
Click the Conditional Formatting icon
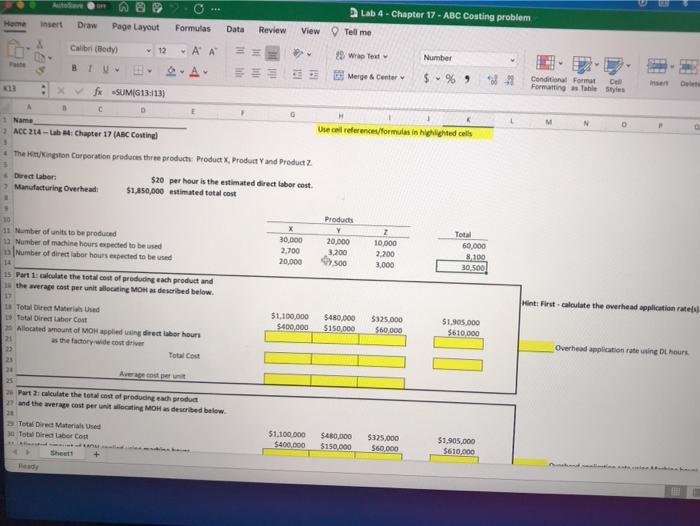(x=546, y=62)
